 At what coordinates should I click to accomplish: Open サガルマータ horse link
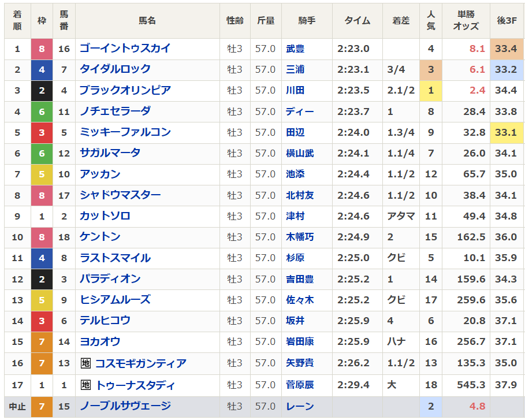(110, 153)
